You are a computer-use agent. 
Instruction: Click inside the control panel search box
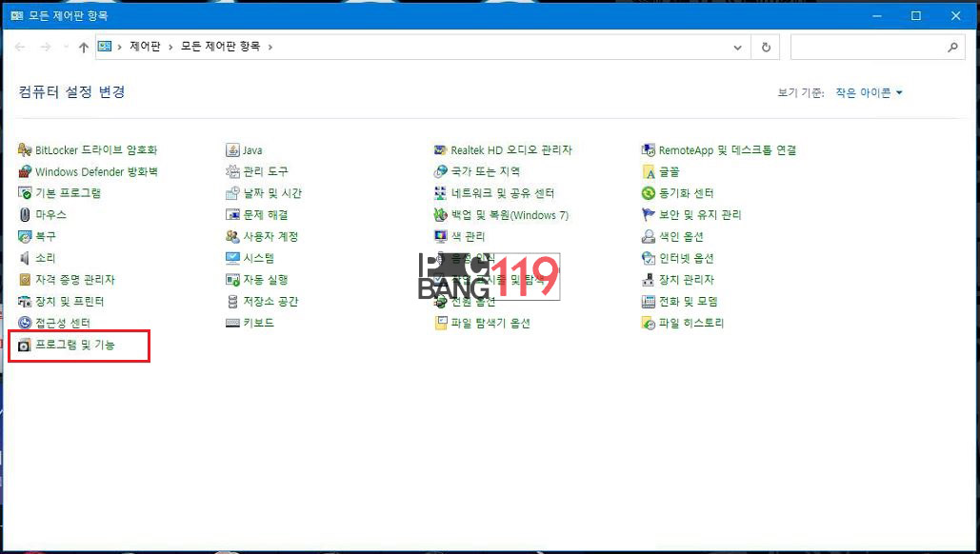867,47
